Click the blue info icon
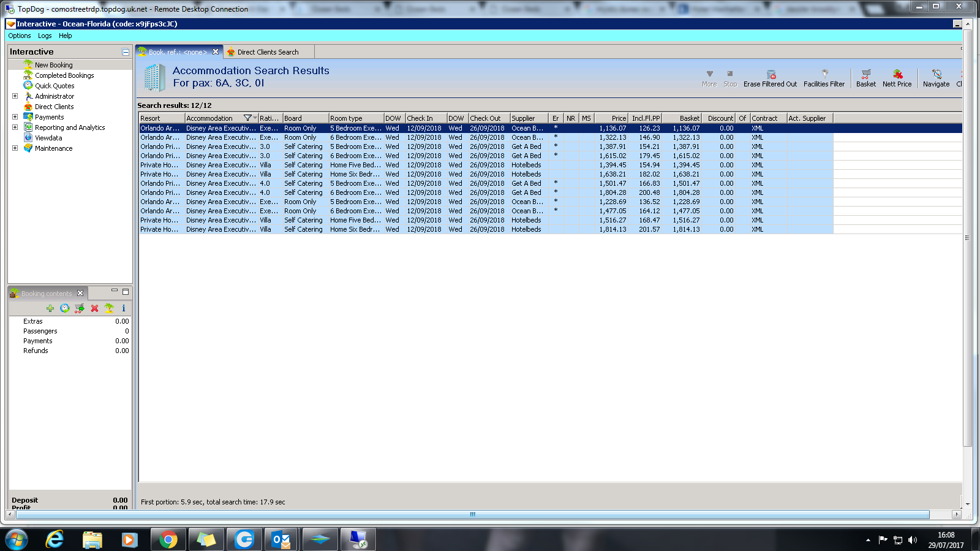Image resolution: width=980 pixels, height=551 pixels. (124, 308)
